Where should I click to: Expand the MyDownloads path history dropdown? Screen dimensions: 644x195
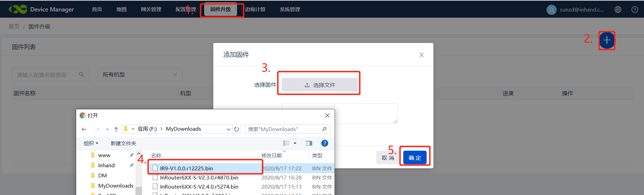click(228, 129)
